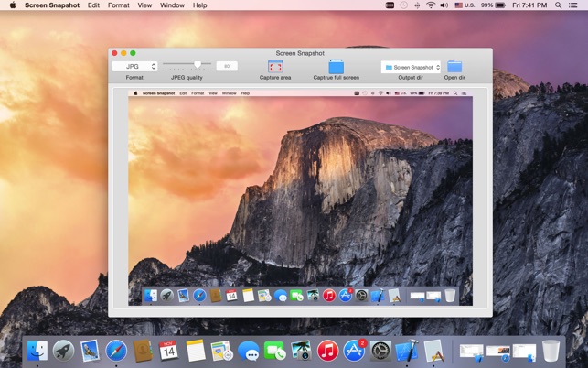Image resolution: width=588 pixels, height=368 pixels.
Task: Open the Window menu
Action: [172, 5]
